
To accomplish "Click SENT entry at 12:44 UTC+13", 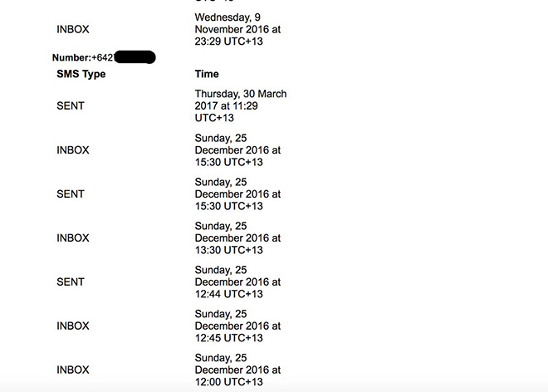I will (x=71, y=282).
